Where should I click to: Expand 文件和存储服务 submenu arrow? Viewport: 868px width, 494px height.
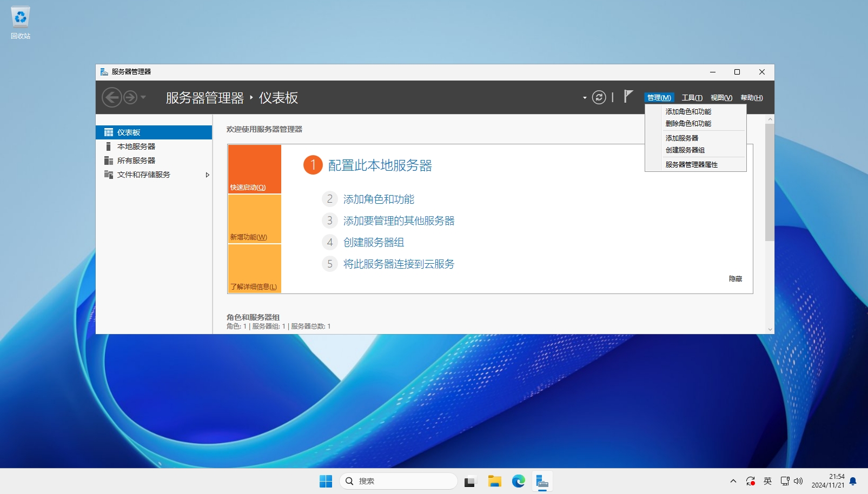click(207, 175)
